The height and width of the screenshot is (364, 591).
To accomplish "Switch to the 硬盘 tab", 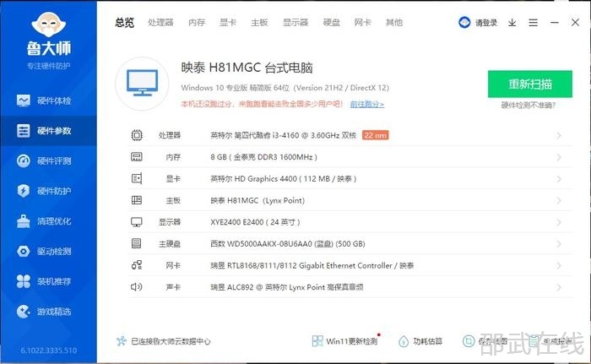I will point(331,23).
